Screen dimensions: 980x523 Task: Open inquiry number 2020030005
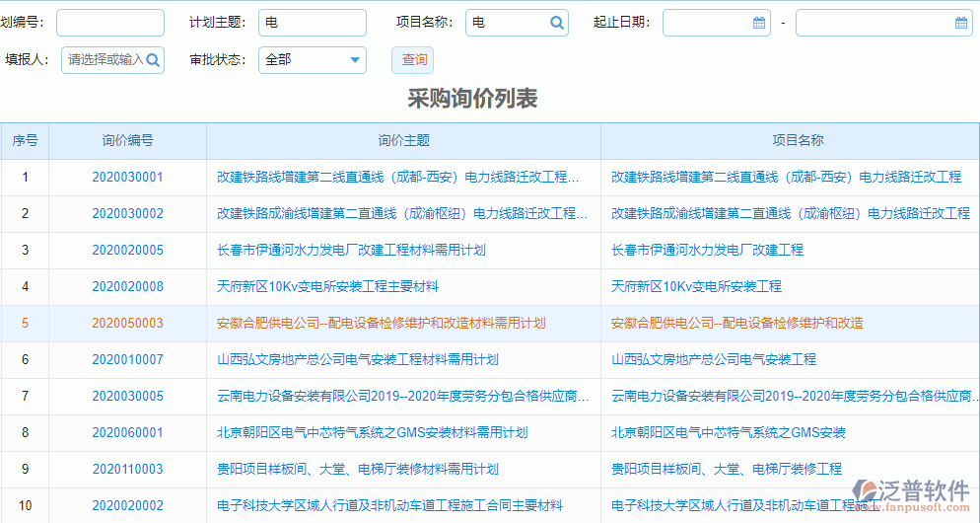click(127, 396)
